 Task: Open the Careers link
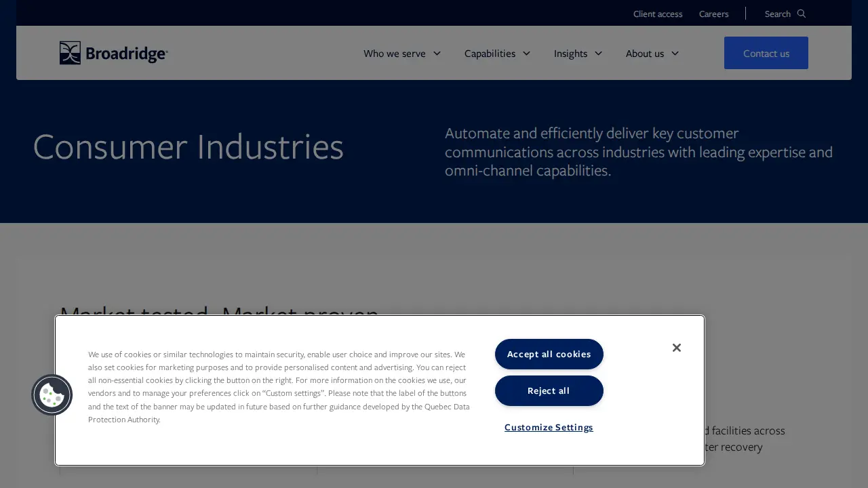tap(714, 14)
